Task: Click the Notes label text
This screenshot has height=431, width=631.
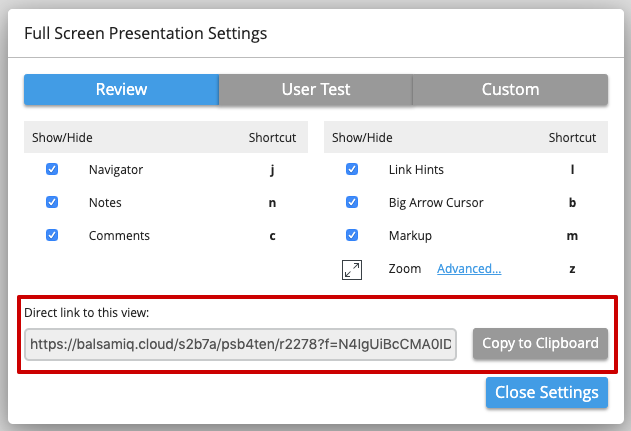Action: tap(105, 203)
